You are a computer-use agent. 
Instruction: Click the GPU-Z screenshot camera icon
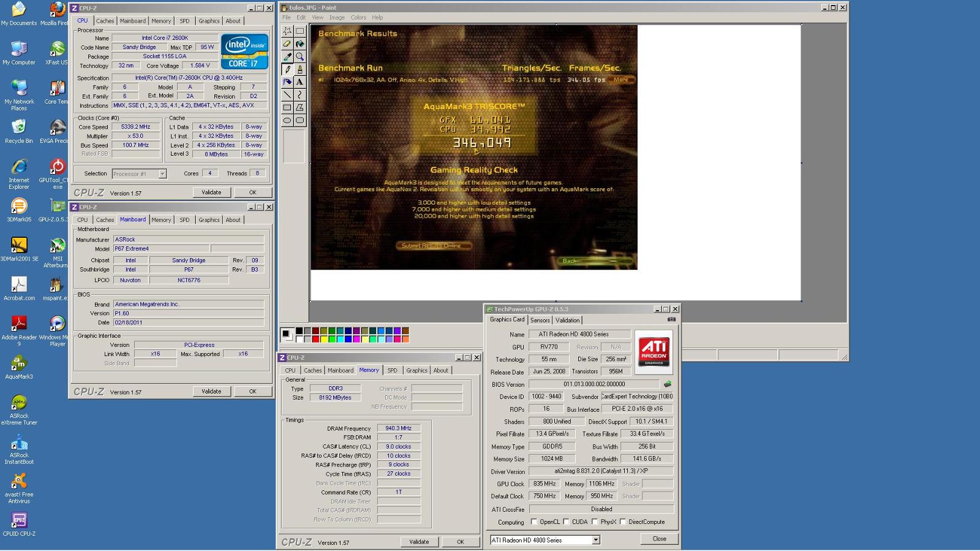pyautogui.click(x=671, y=319)
